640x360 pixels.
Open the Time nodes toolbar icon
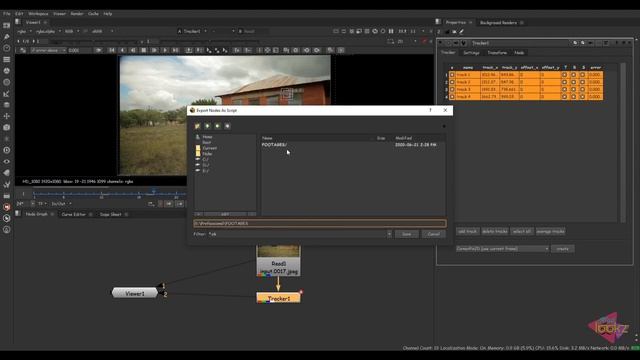7,48
